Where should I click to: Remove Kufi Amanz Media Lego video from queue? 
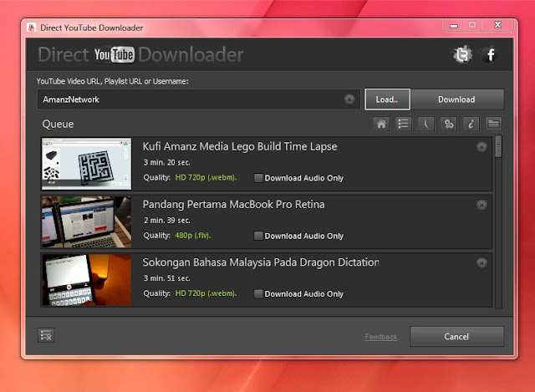(481, 147)
